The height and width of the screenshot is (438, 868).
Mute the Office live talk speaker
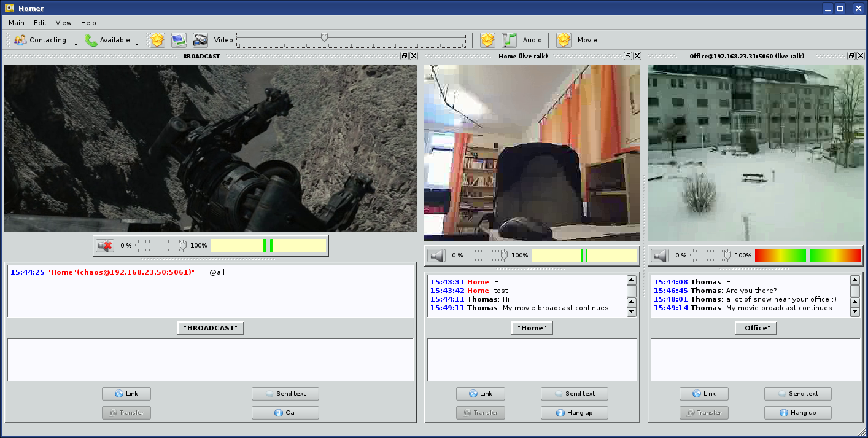point(660,256)
